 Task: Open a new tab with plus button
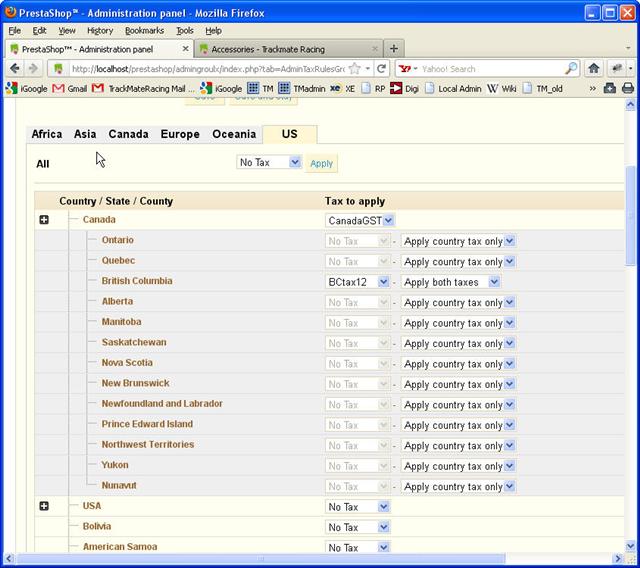(393, 49)
